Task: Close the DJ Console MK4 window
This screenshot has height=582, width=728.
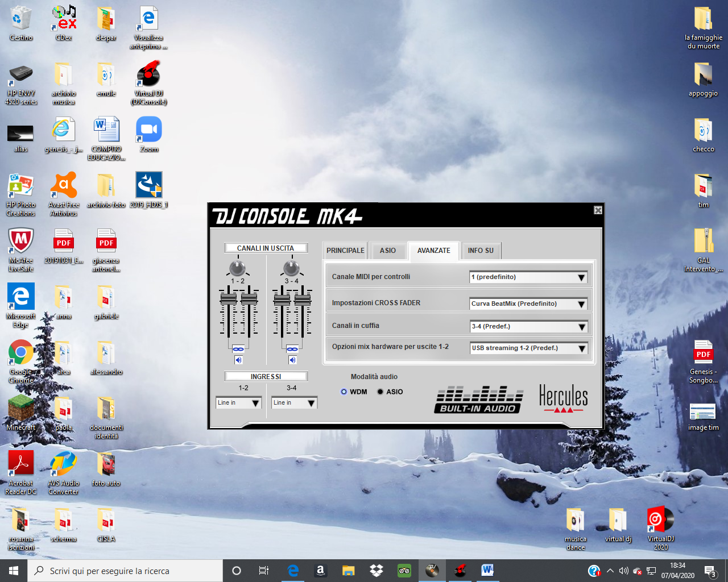Action: pos(598,210)
